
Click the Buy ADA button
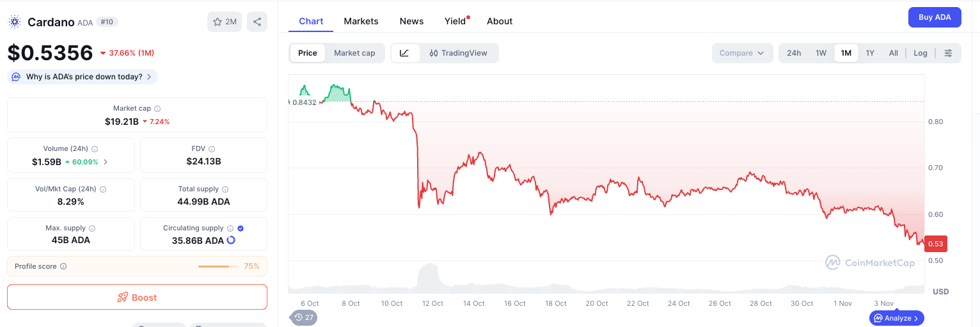click(935, 17)
